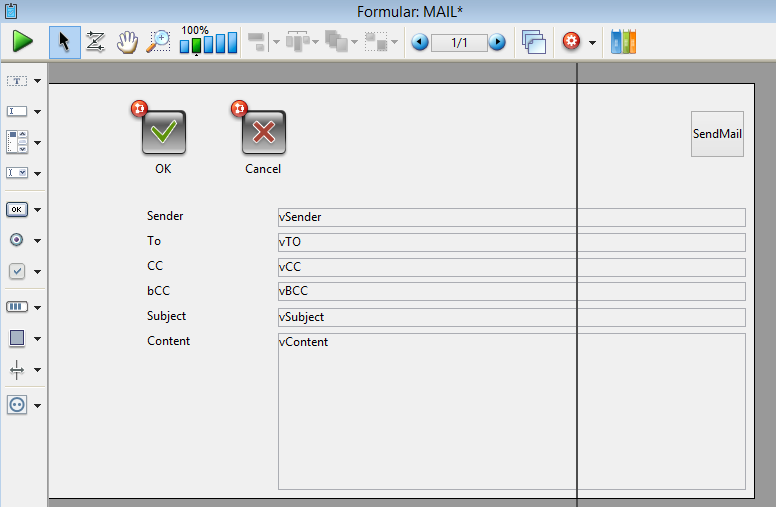This screenshot has height=507, width=776.
Task: Open the dropdown arrow beside the red gear
Action: coord(592,43)
